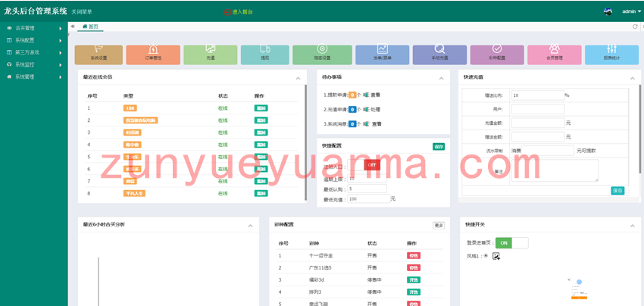Open the 充值 recharge tile
The width and height of the screenshot is (644, 306).
point(211,55)
